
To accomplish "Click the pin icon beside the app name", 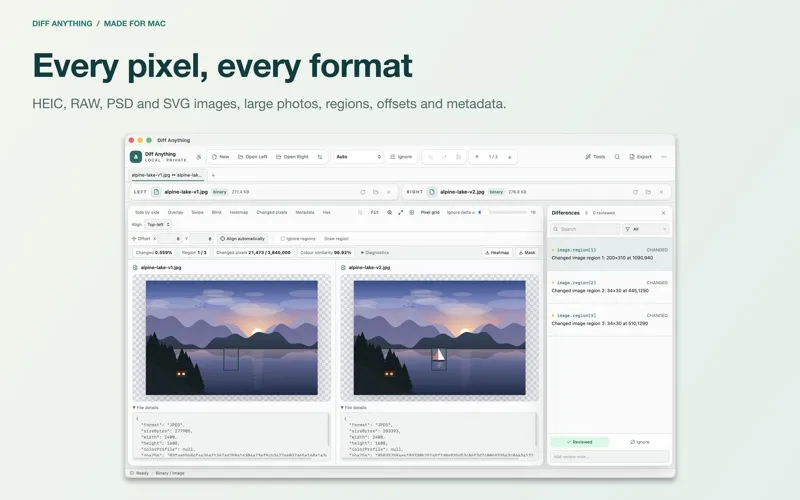I will 198,157.
